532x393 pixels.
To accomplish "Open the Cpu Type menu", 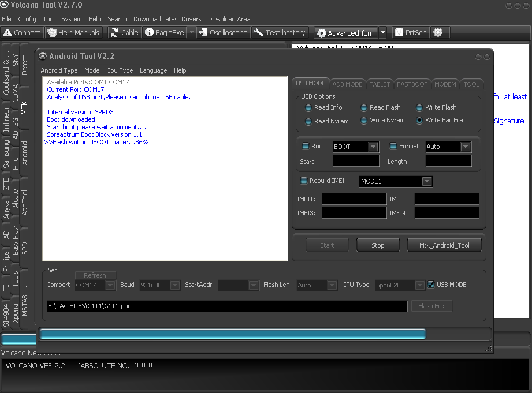I will pos(120,70).
